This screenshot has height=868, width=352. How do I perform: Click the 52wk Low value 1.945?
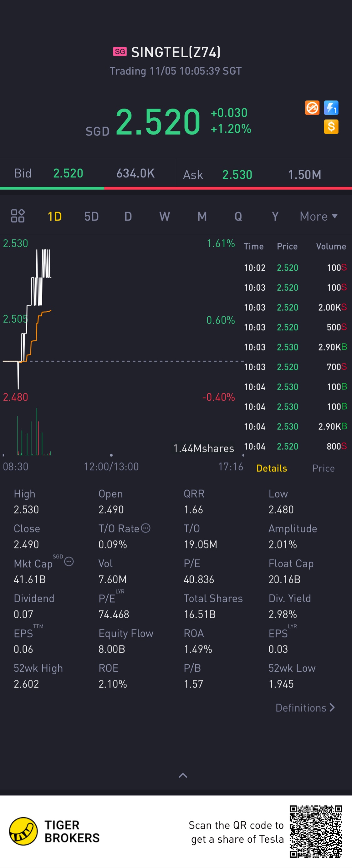tap(281, 684)
